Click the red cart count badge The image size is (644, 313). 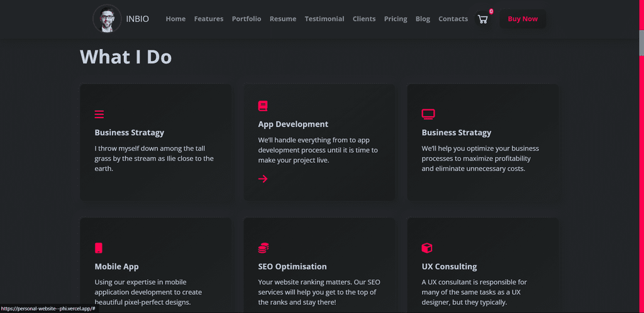(491, 11)
